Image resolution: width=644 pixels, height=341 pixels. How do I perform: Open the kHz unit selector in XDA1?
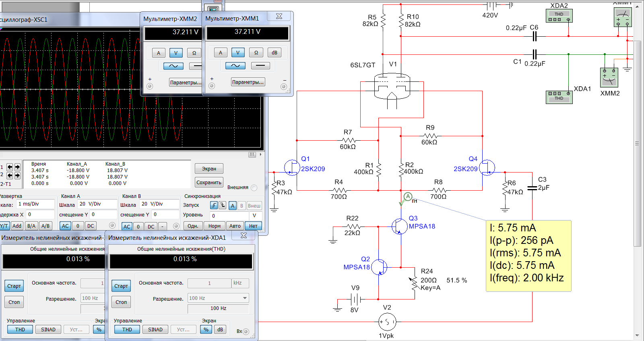pos(240,283)
